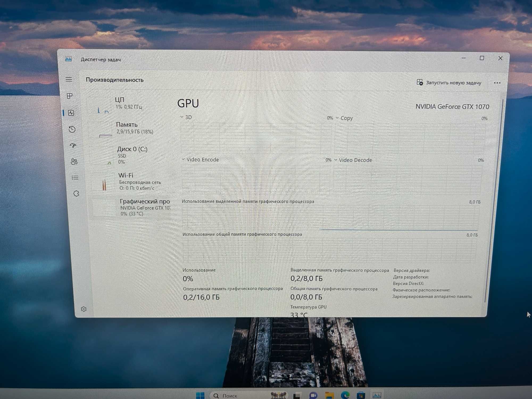
Task: Open File Explorer on the taskbar
Action: click(x=329, y=396)
